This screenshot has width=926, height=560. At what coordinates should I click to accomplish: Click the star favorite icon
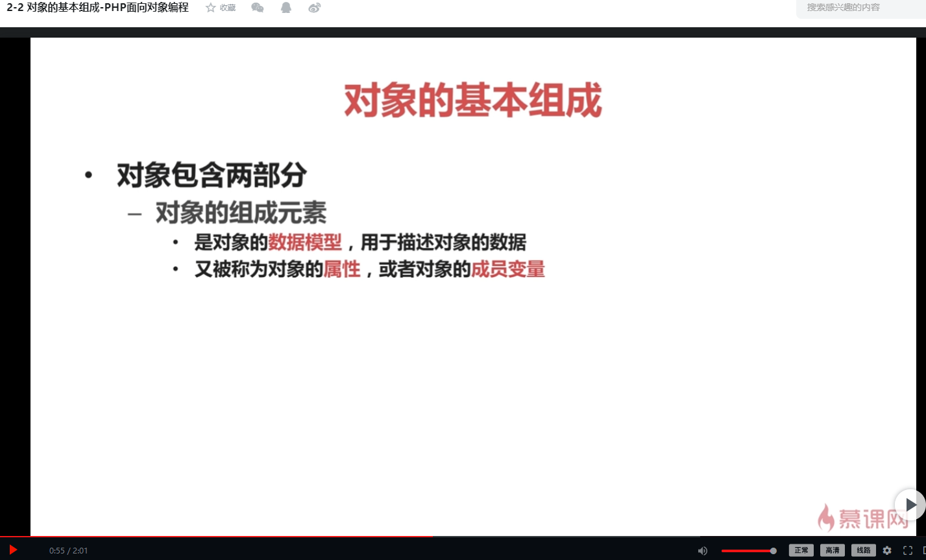pyautogui.click(x=209, y=7)
